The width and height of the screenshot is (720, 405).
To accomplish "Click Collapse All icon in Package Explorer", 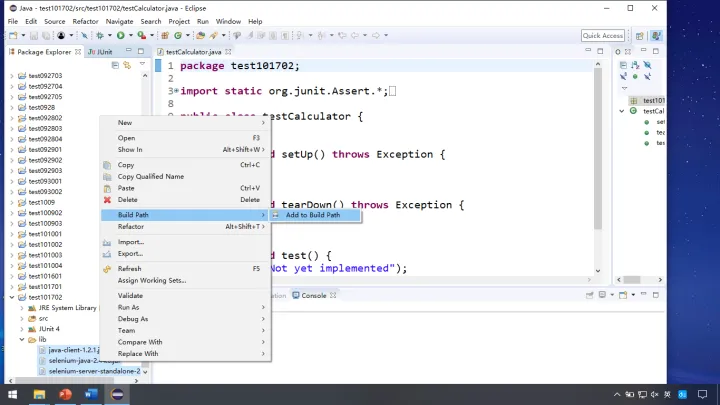I will (115, 65).
